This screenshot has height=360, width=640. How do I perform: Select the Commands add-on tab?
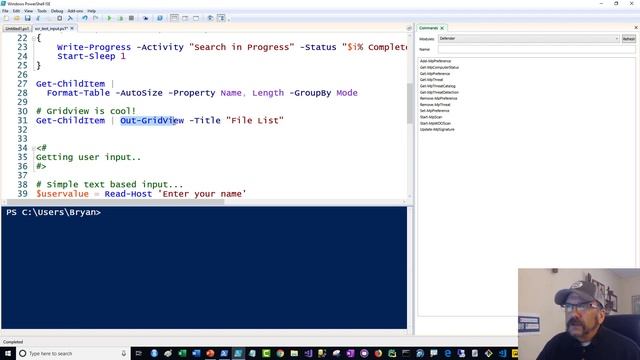pos(428,28)
